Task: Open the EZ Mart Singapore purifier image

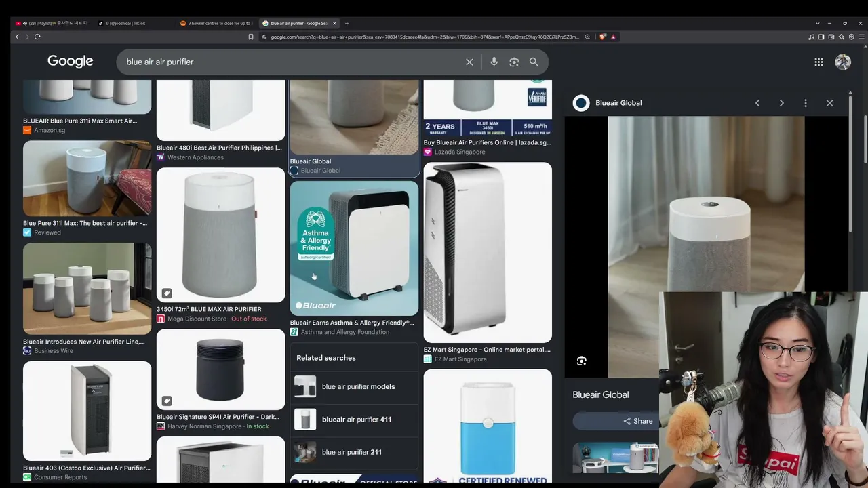Action: (488, 252)
